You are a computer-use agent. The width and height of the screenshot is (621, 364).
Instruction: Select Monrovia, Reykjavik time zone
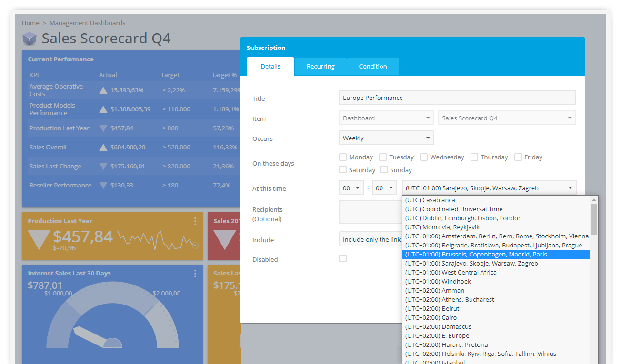(496, 227)
